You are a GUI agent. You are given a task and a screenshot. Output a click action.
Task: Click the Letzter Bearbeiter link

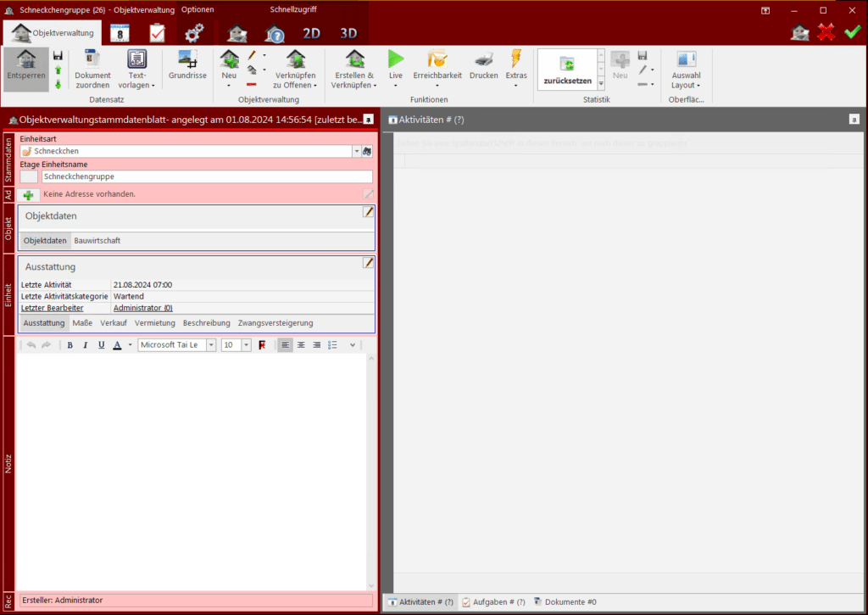(52, 308)
